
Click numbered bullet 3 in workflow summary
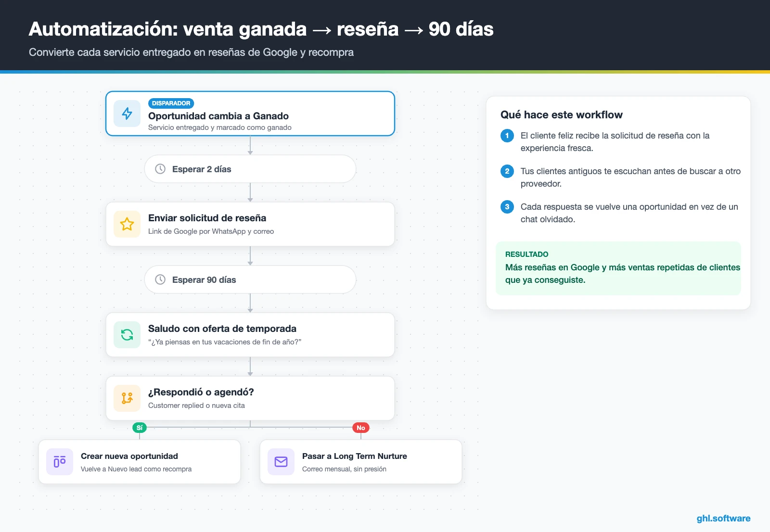click(x=507, y=207)
